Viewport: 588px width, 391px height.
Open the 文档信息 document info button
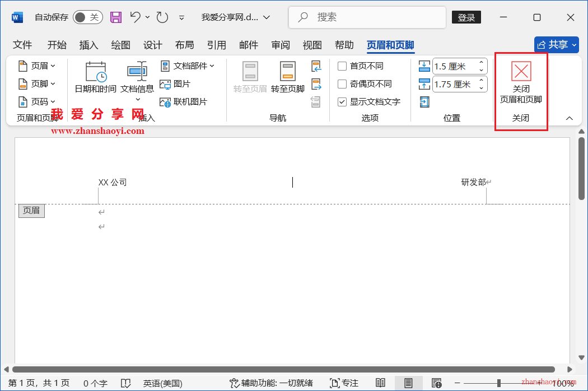pos(137,81)
